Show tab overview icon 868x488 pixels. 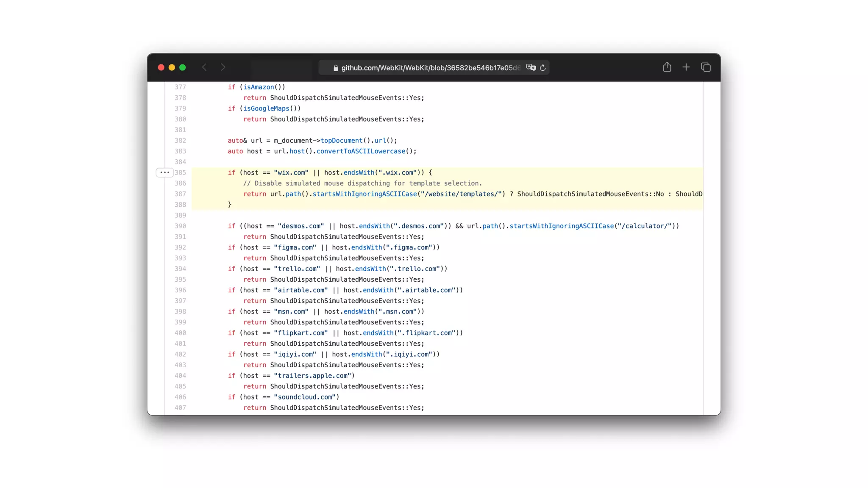[x=706, y=67]
